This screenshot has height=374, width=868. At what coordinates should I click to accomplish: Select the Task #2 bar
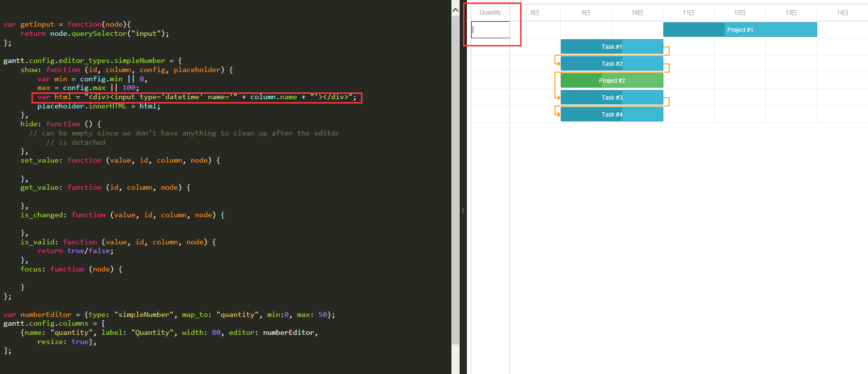(612, 63)
